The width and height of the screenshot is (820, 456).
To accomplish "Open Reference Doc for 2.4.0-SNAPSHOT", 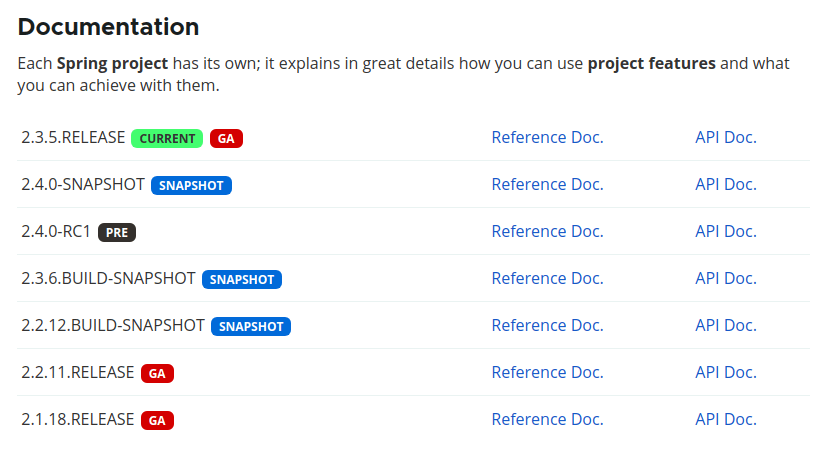I will (x=548, y=185).
